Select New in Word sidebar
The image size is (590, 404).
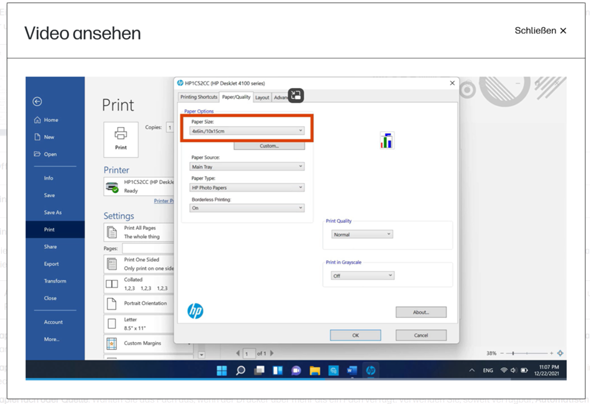44,137
